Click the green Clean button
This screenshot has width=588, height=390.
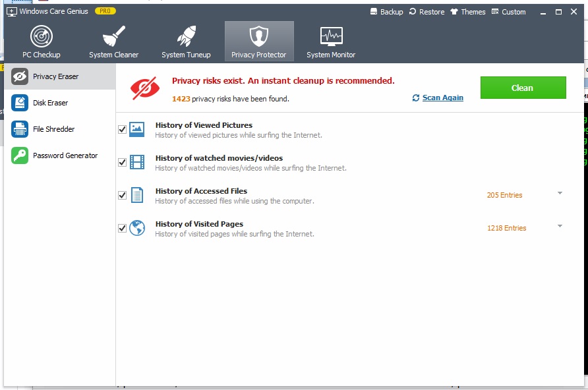(523, 88)
